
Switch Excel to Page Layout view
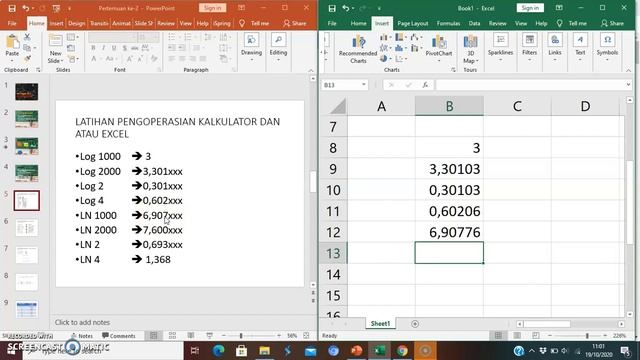pos(517,336)
